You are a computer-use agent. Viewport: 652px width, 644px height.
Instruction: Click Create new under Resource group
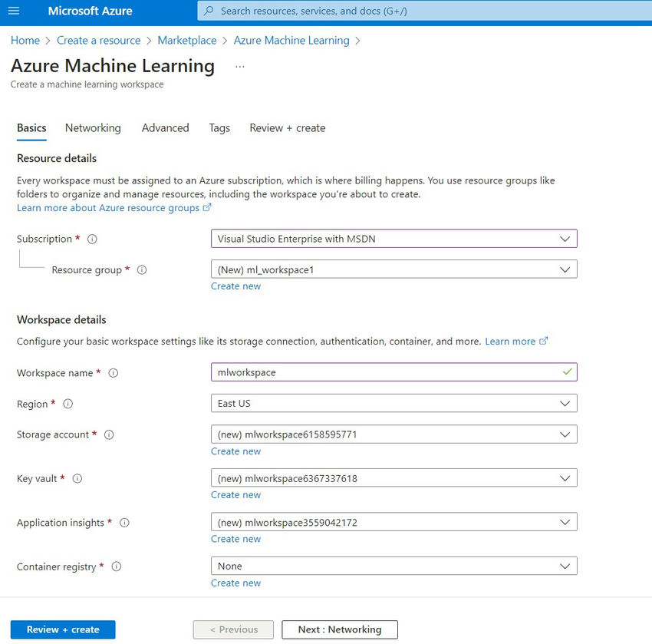[235, 286]
